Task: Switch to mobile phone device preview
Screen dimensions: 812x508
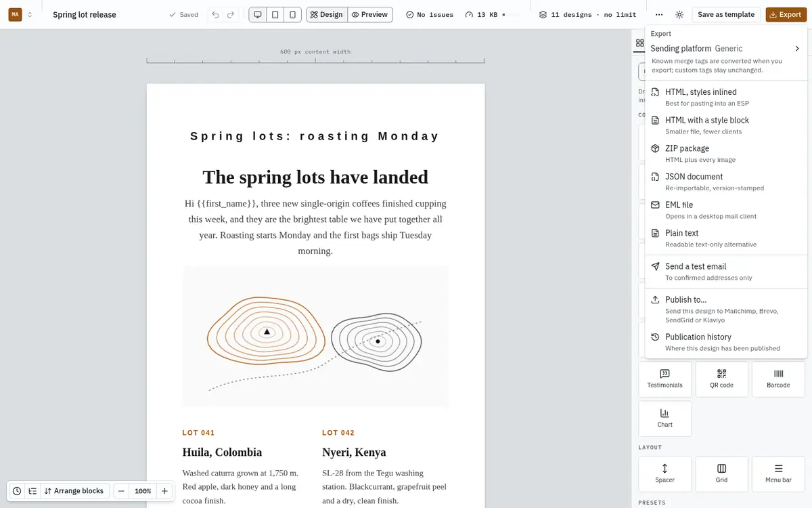Action: click(x=292, y=14)
